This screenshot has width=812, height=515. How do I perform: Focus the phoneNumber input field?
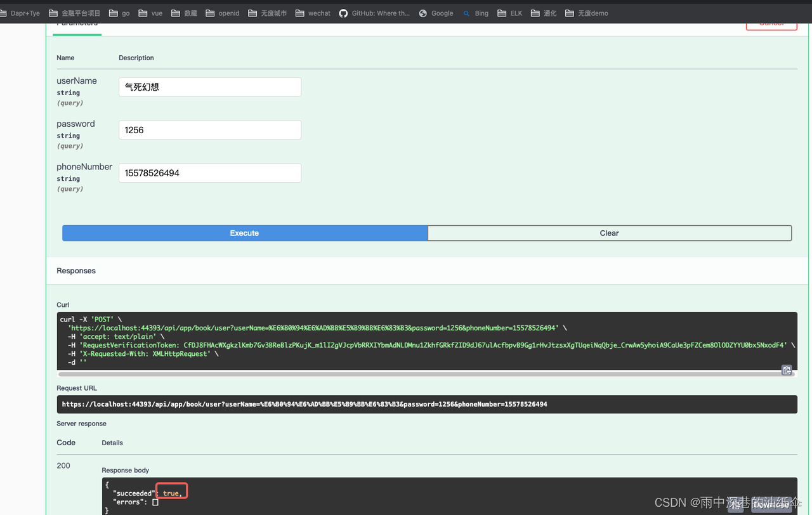click(x=210, y=173)
